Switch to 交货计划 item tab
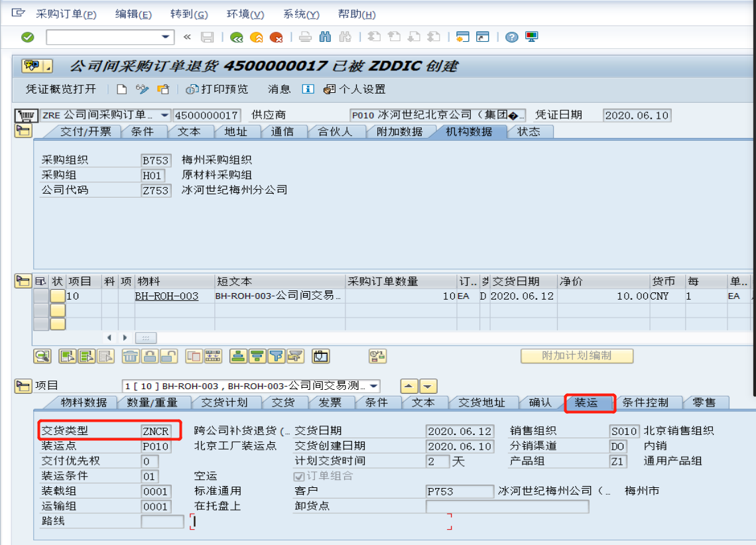Image resolution: width=756 pixels, height=545 pixels. (x=224, y=402)
